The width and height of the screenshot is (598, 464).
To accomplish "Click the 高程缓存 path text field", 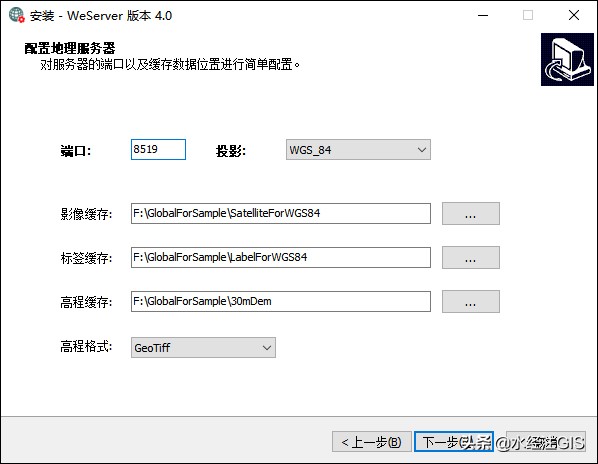I will coord(281,302).
